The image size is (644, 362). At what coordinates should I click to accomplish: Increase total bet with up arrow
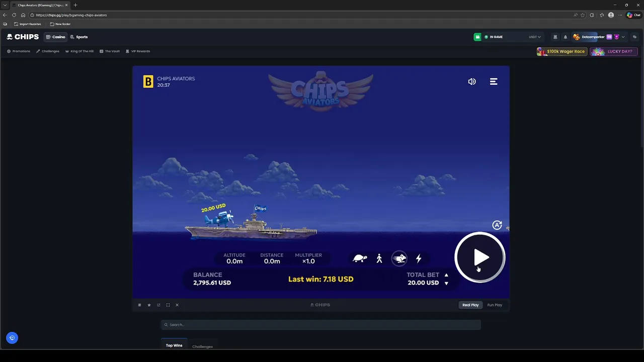(446, 275)
